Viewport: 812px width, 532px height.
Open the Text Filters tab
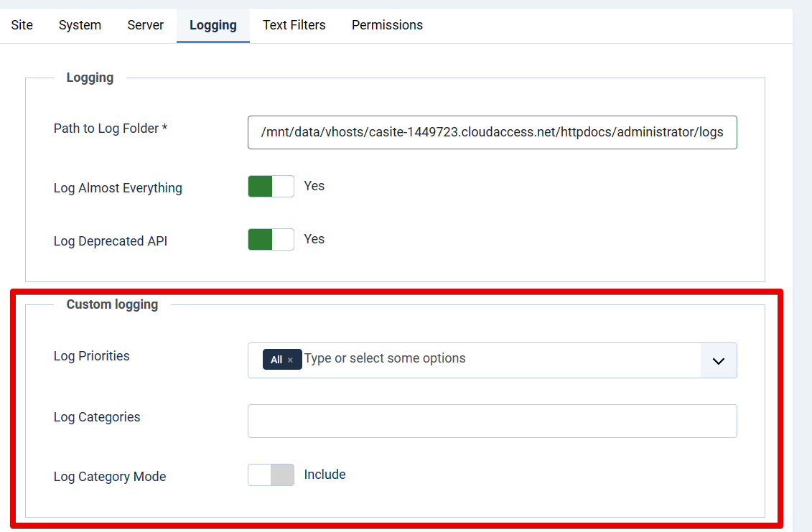294,25
